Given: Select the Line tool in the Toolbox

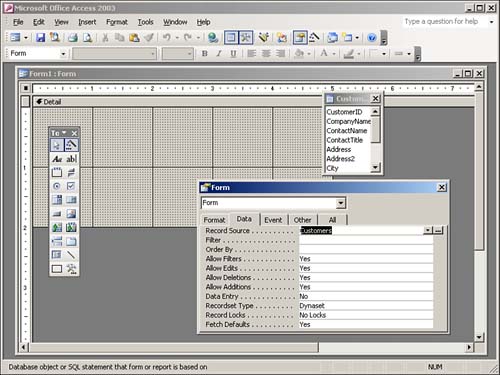Looking at the screenshot, I should [x=71, y=255].
